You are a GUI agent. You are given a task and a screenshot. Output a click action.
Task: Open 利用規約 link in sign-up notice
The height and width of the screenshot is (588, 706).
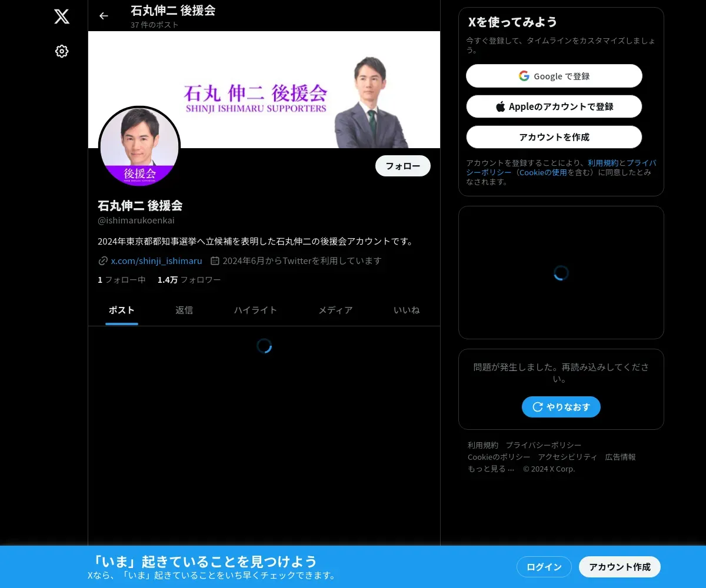tap(603, 163)
